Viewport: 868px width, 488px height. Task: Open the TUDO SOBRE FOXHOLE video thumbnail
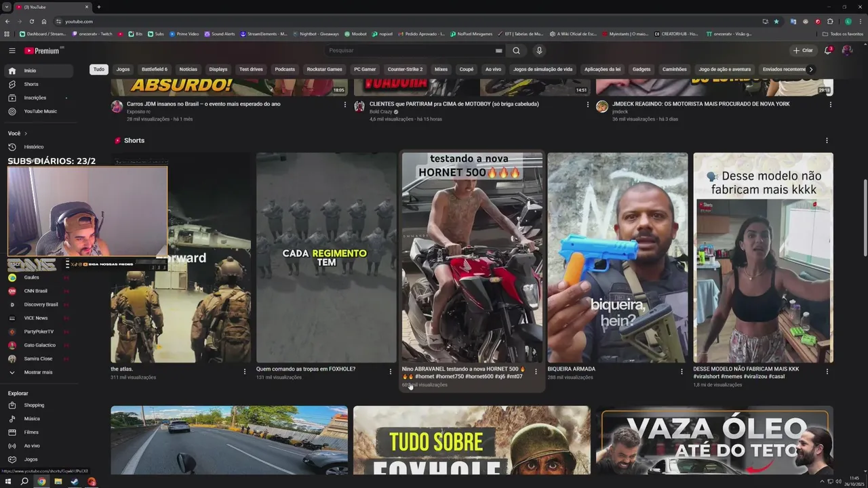click(472, 440)
